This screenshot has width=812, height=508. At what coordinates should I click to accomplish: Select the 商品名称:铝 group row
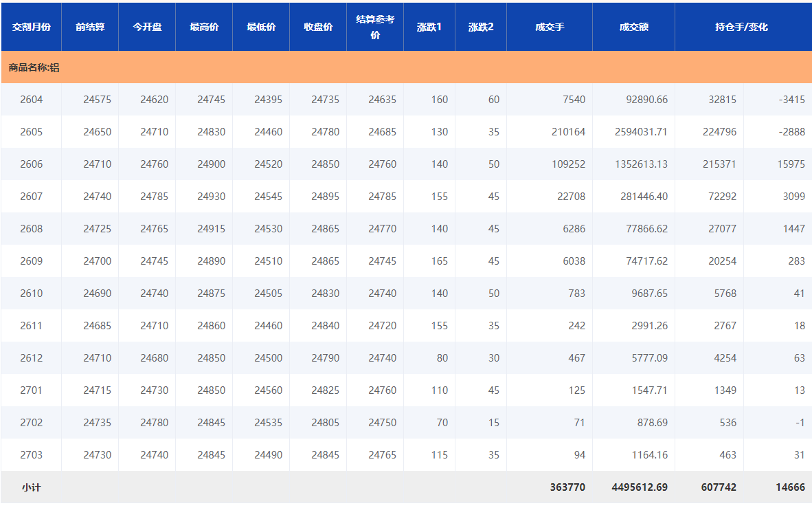34,67
